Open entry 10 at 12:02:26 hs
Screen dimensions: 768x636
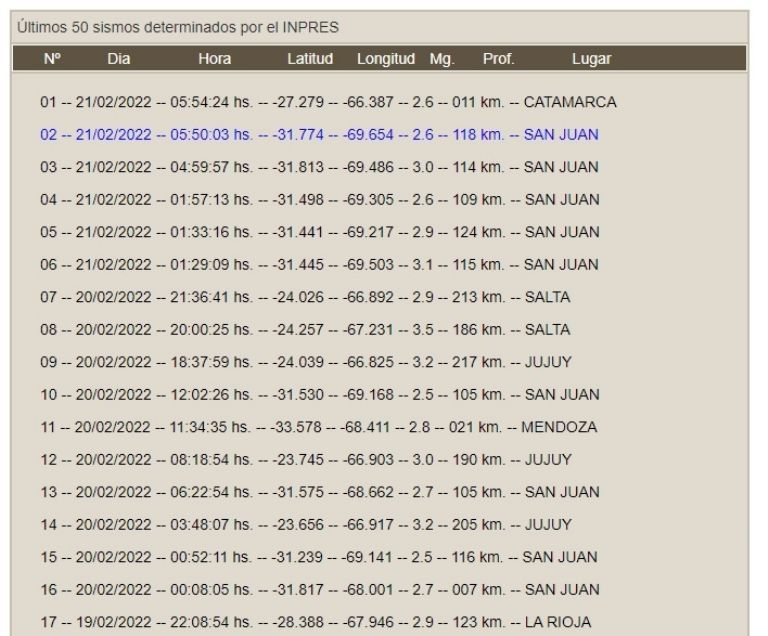coord(319,395)
